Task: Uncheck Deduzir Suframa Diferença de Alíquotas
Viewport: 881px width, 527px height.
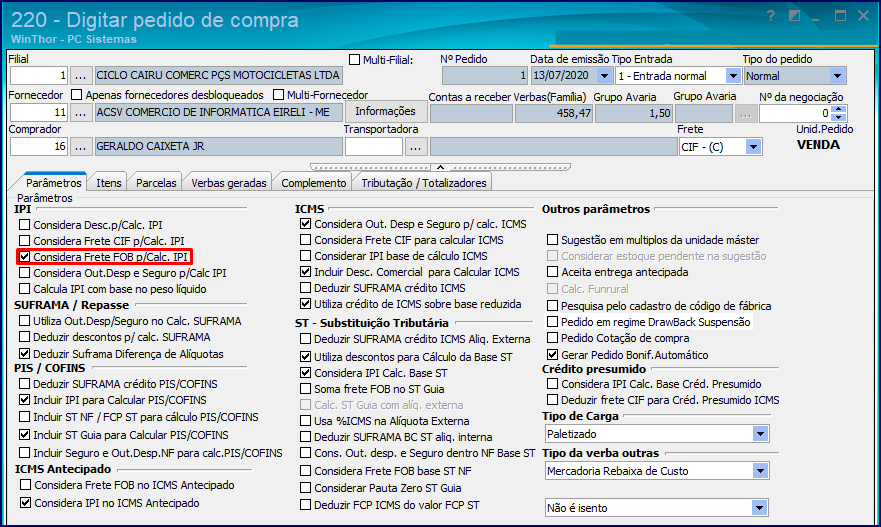Action: [24, 354]
